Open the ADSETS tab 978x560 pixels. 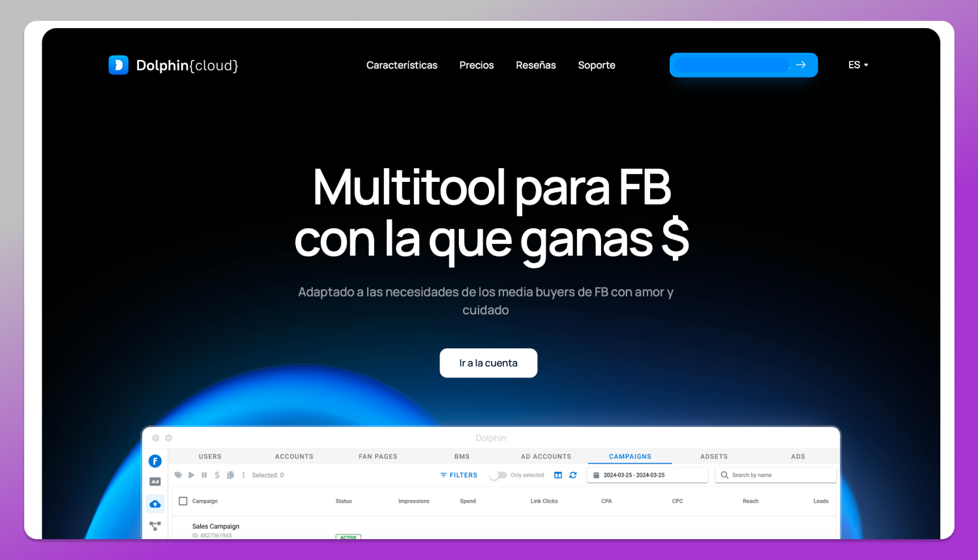point(714,456)
